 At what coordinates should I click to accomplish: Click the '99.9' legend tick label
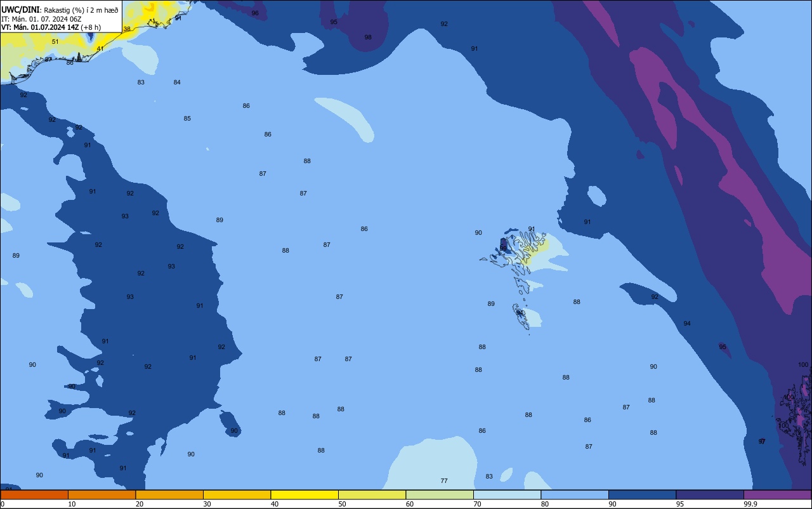click(750, 504)
